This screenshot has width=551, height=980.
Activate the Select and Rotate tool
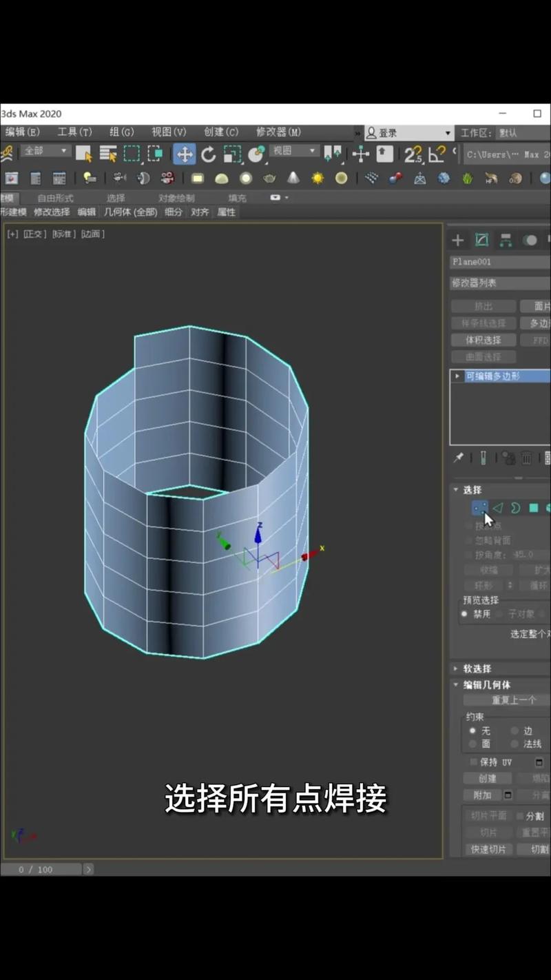209,154
